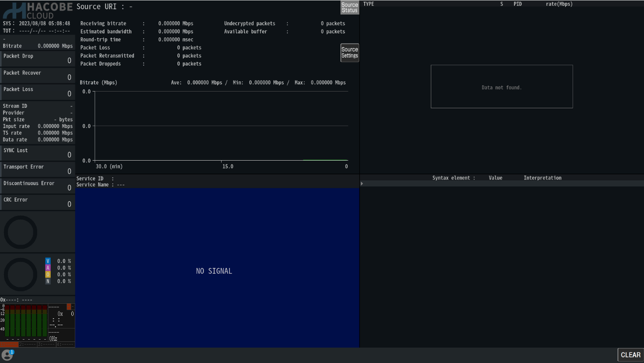Click the CRC Error counter
This screenshot has height=363, width=644.
coord(37,202)
